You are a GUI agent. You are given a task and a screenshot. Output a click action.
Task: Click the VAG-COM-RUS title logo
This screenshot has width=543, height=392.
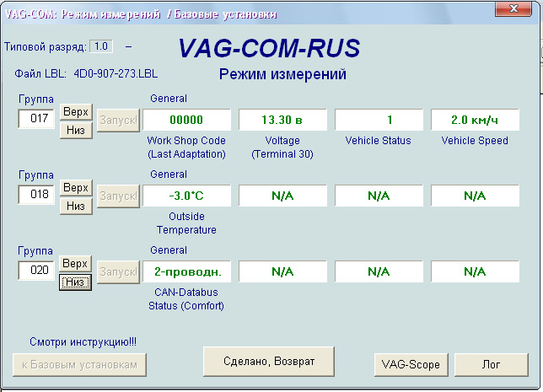point(269,48)
